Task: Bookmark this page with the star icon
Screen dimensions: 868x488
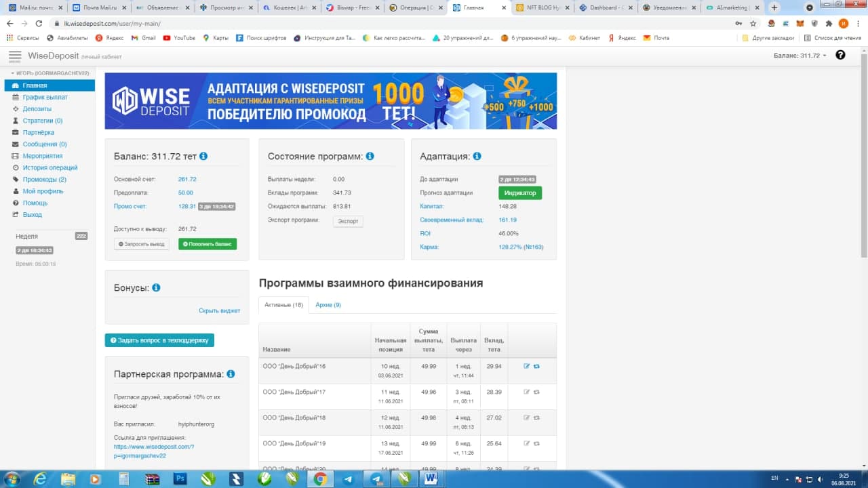Action: pyautogui.click(x=753, y=23)
